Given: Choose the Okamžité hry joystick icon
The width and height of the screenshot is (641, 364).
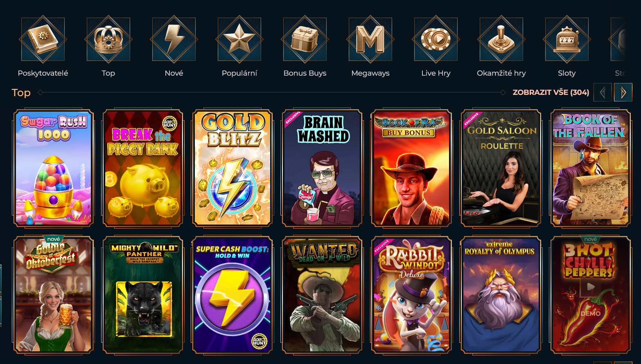Looking at the screenshot, I should pos(501,40).
